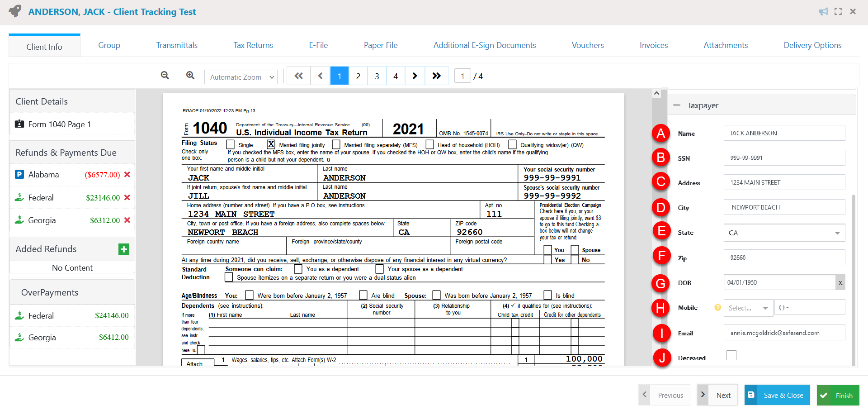868x415 pixels.
Task: Click the Email input field
Action: click(784, 333)
